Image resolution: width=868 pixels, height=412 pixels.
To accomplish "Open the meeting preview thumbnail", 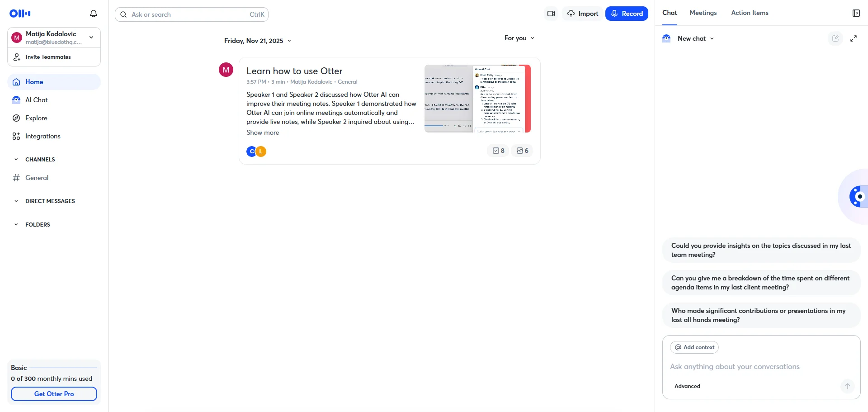I will [x=477, y=99].
